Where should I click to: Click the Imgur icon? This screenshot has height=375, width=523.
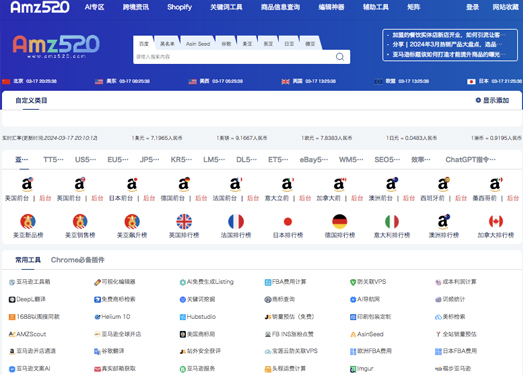pyautogui.click(x=353, y=369)
